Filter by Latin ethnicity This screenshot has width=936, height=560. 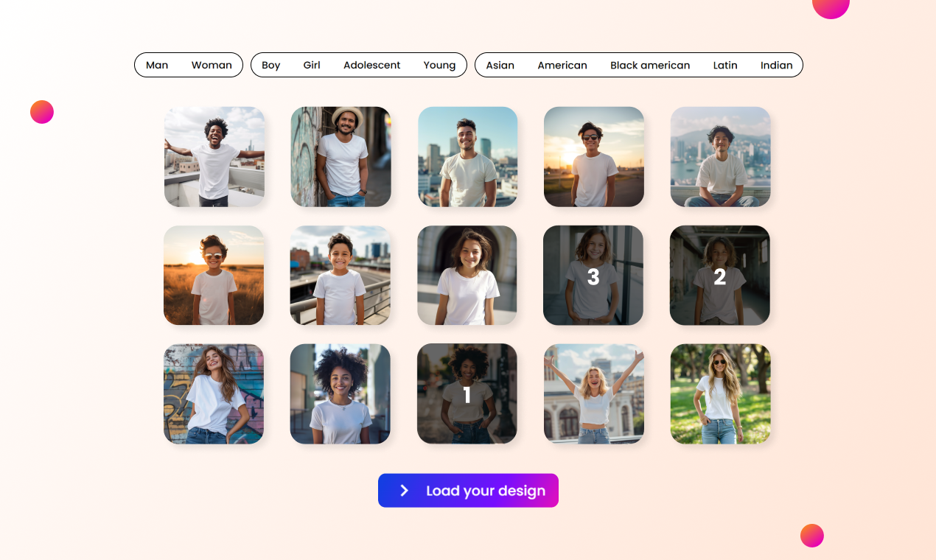[725, 65]
